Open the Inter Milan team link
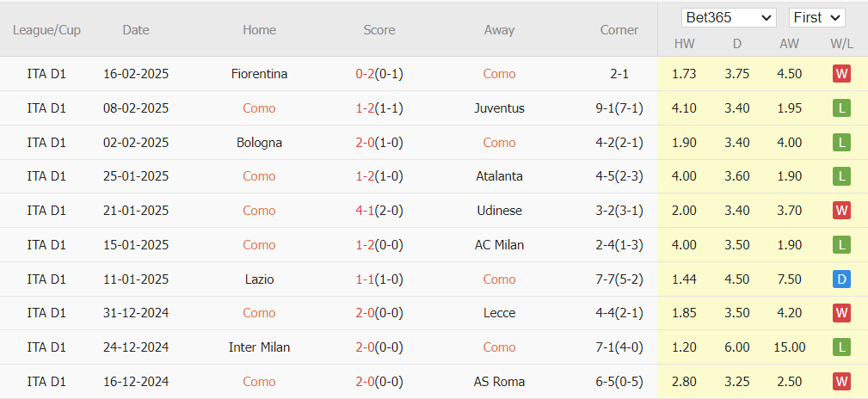 click(259, 347)
